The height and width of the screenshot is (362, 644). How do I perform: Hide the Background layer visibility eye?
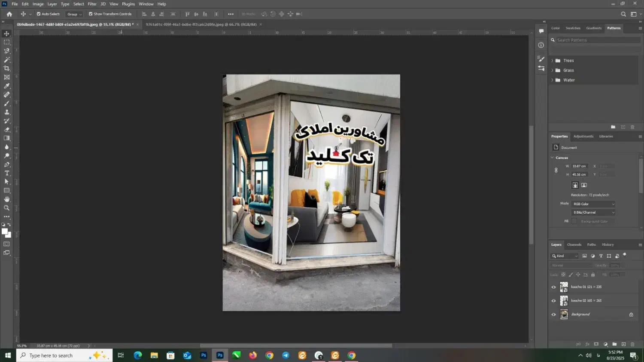click(x=553, y=314)
